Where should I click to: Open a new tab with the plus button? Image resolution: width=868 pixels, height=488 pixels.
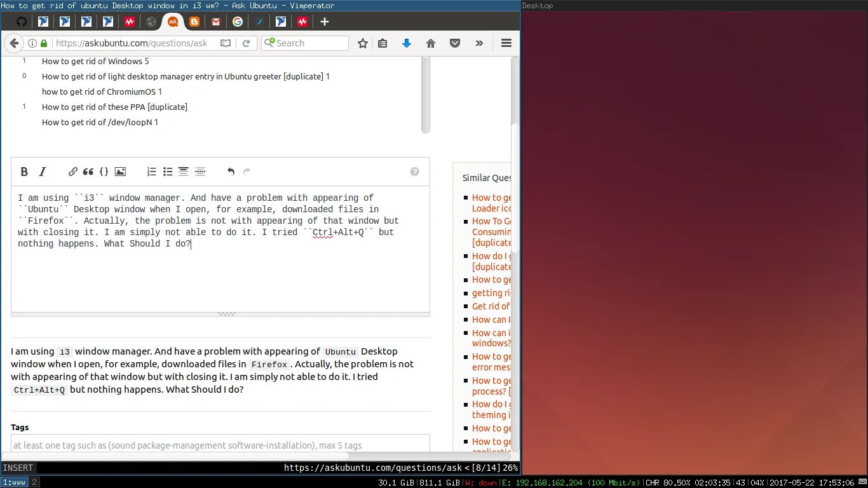coord(325,22)
